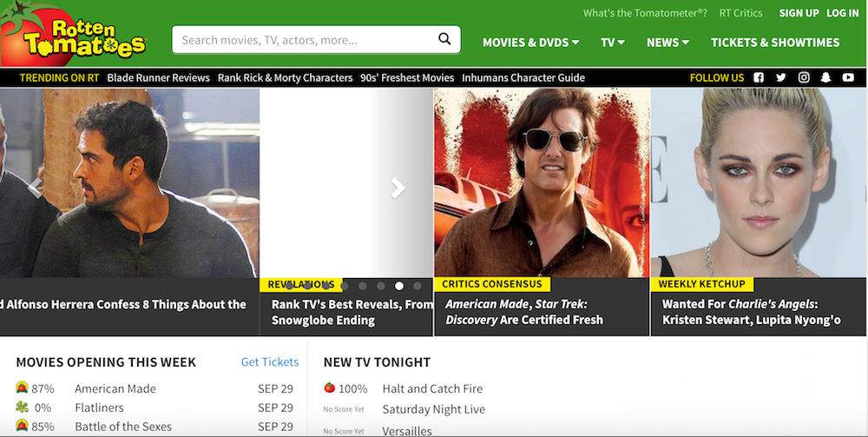Image resolution: width=868 pixels, height=437 pixels.
Task: Click the Get Tickets link
Action: click(269, 362)
